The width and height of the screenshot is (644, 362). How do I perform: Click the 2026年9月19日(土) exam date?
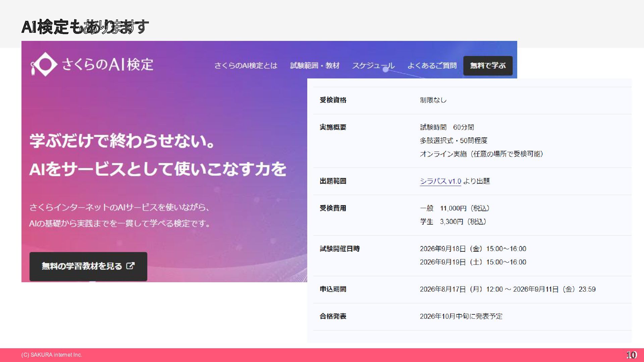[473, 262]
